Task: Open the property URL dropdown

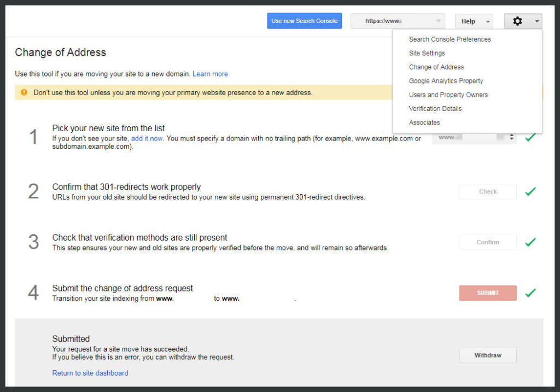Action: [x=398, y=21]
